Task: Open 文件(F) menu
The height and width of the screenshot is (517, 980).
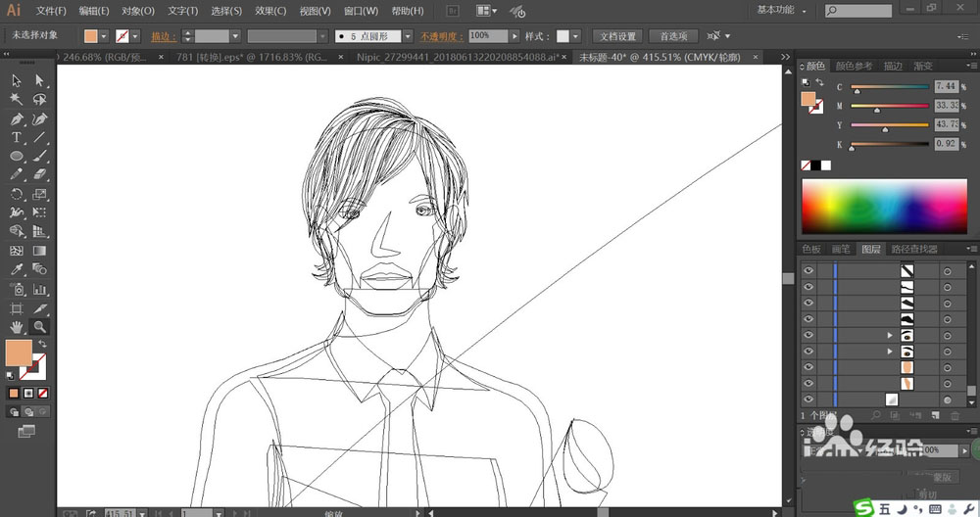Action: [51, 11]
